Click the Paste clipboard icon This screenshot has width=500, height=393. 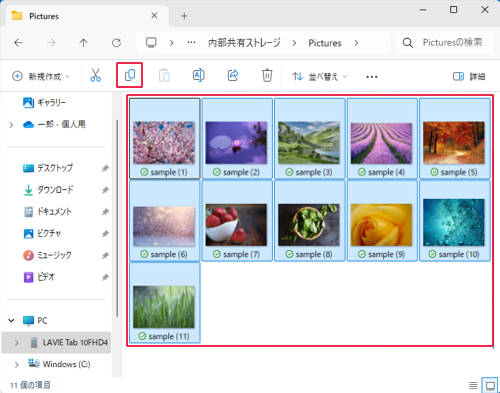click(x=164, y=76)
